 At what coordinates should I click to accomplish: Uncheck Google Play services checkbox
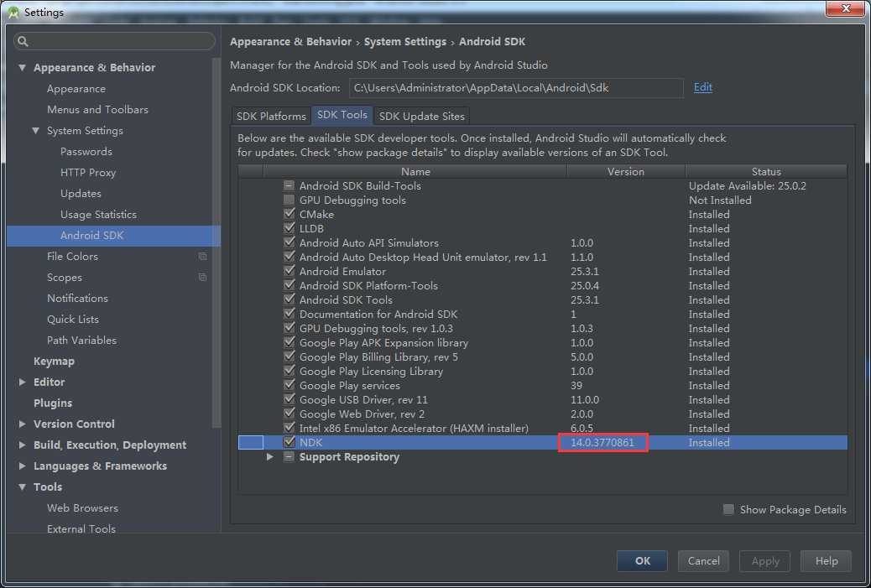click(x=289, y=385)
